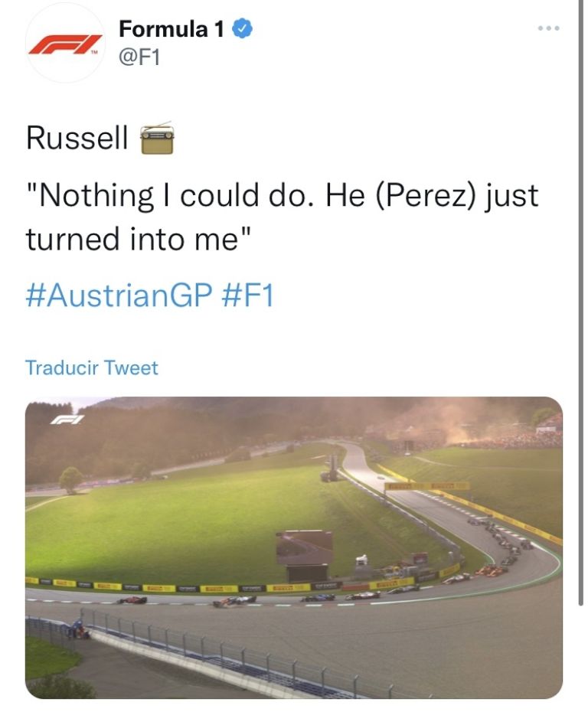
Task: Click the "Russell" text line
Action: [77, 139]
